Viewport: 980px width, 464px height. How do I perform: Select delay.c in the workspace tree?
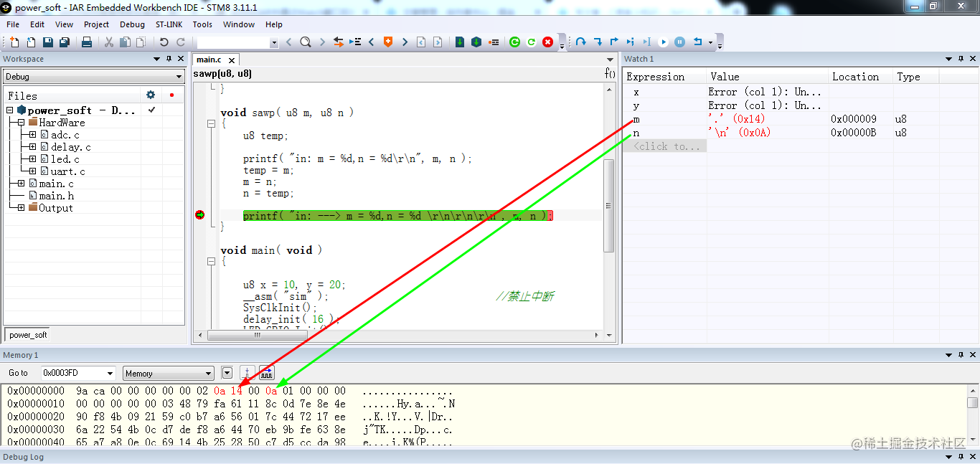[x=71, y=147]
